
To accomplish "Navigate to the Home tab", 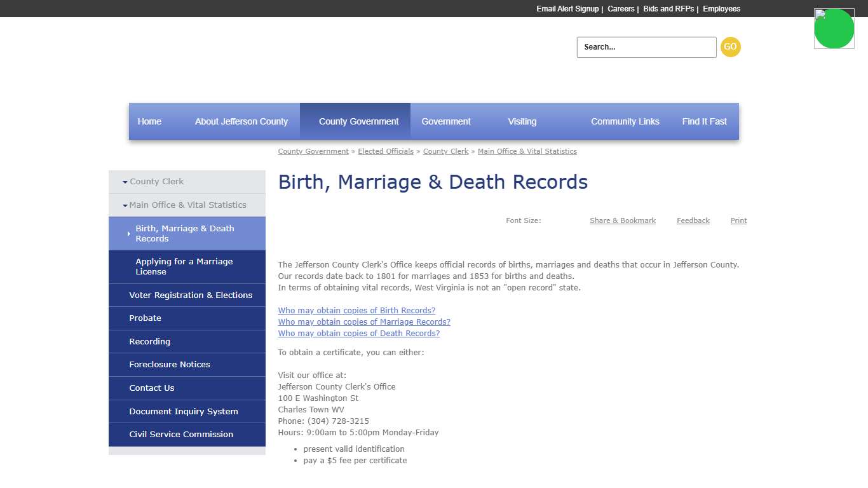I will (149, 121).
